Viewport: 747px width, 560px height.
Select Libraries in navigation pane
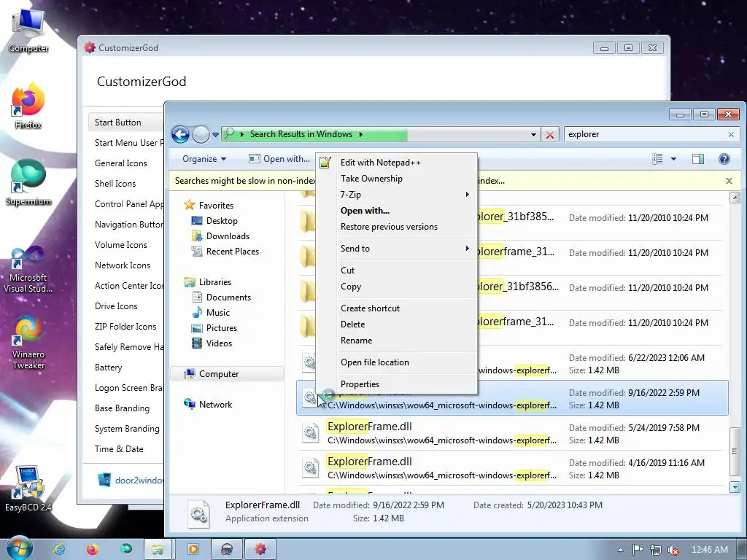(208, 282)
